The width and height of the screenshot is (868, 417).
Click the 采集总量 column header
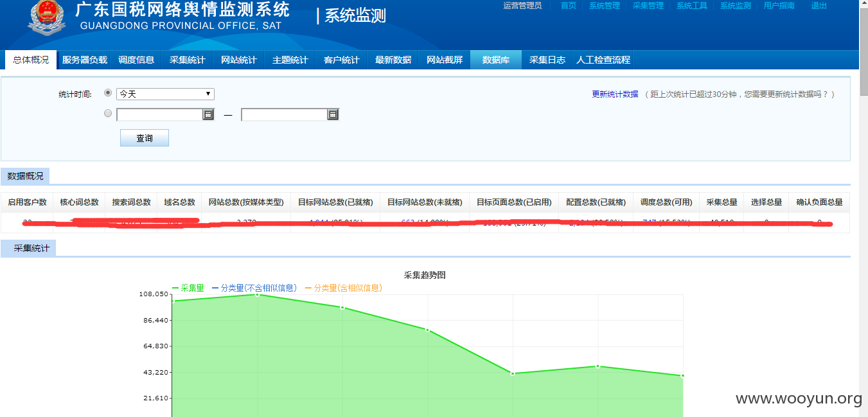(x=722, y=202)
